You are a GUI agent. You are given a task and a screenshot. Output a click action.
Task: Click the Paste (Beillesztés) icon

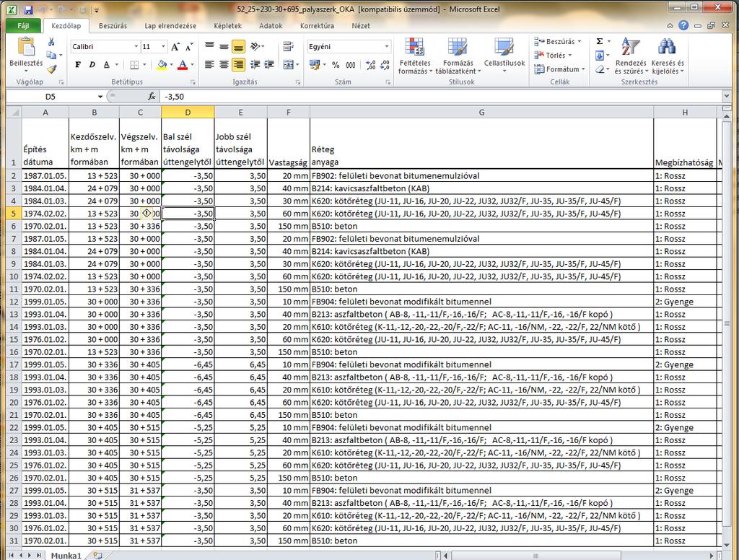coord(26,48)
